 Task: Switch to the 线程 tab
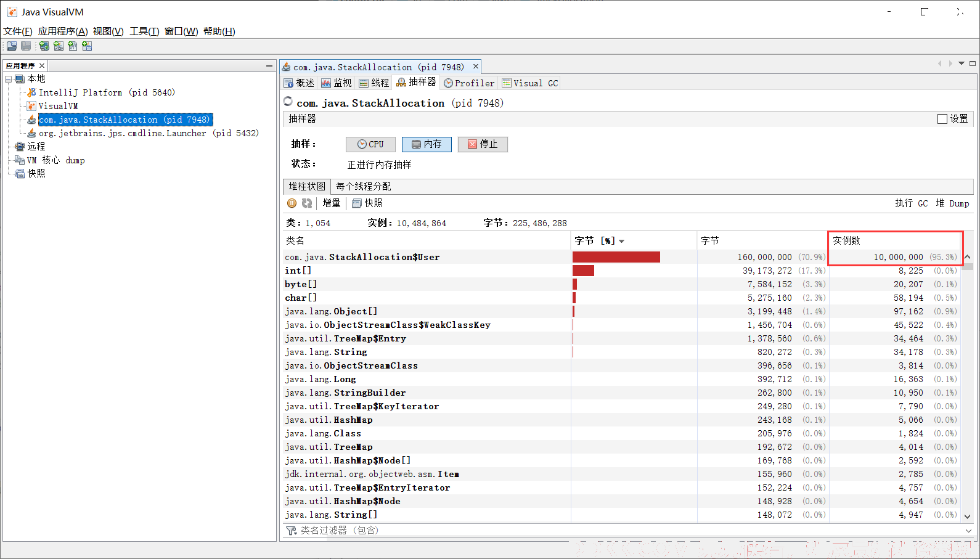click(374, 83)
